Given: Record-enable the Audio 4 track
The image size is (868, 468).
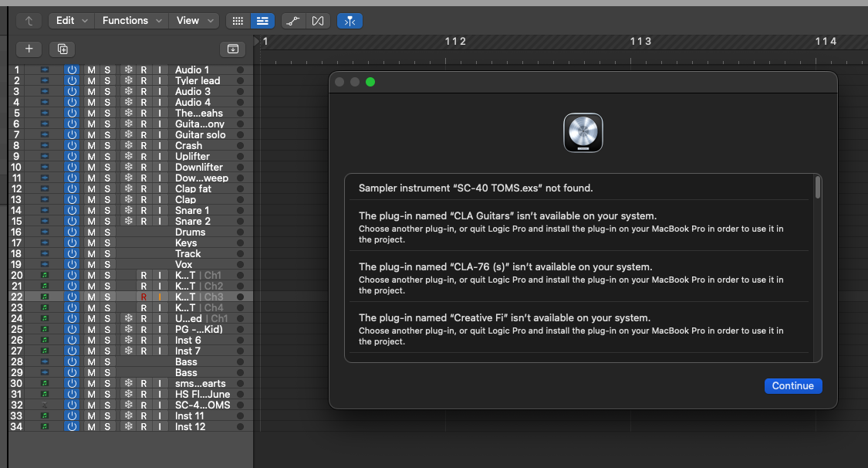Looking at the screenshot, I should tap(144, 103).
